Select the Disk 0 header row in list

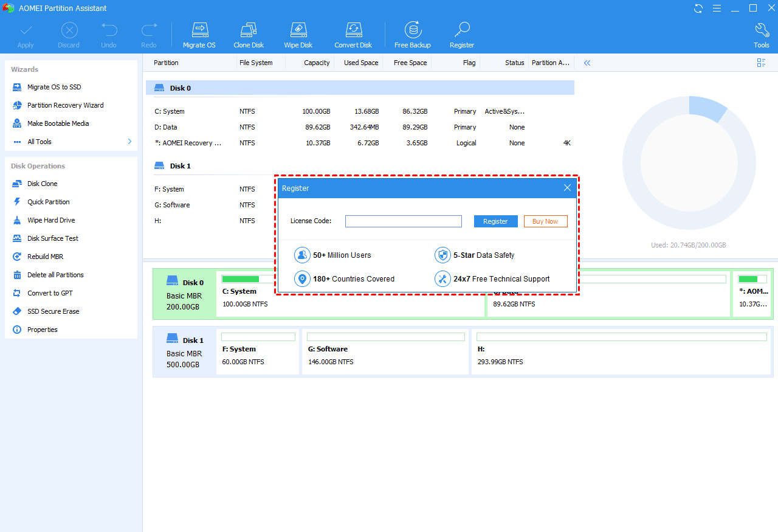(x=360, y=88)
